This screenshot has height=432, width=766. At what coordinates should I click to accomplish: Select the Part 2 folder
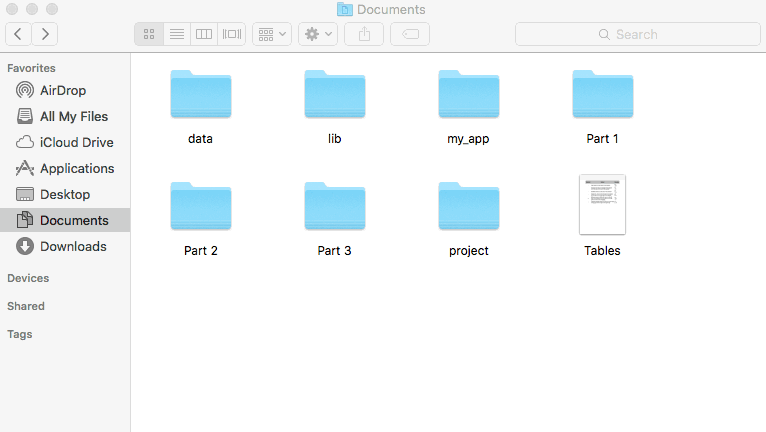[x=201, y=206]
